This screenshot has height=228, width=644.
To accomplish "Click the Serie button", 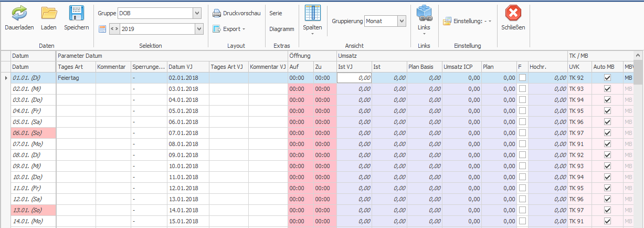I will tap(276, 13).
